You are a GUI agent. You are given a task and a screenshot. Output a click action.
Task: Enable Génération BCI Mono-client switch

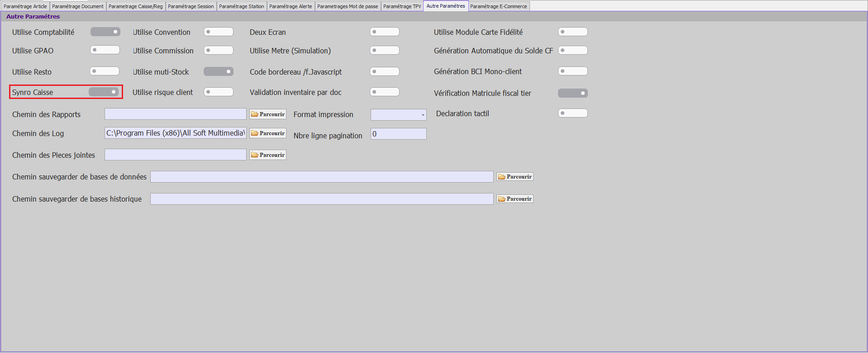[573, 71]
